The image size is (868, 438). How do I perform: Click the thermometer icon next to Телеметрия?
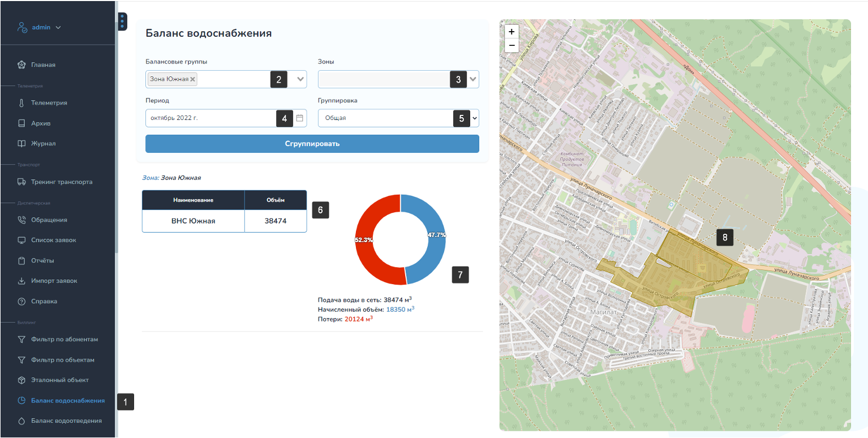click(22, 103)
